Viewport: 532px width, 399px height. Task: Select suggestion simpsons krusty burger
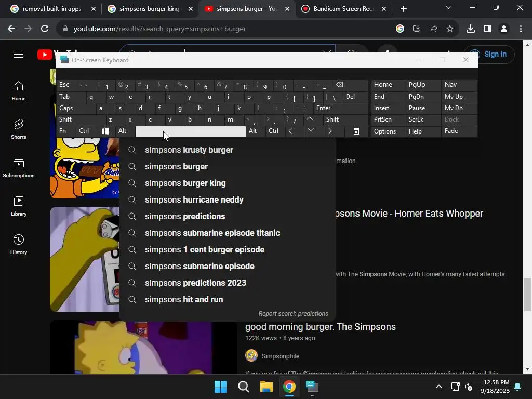tap(227, 150)
